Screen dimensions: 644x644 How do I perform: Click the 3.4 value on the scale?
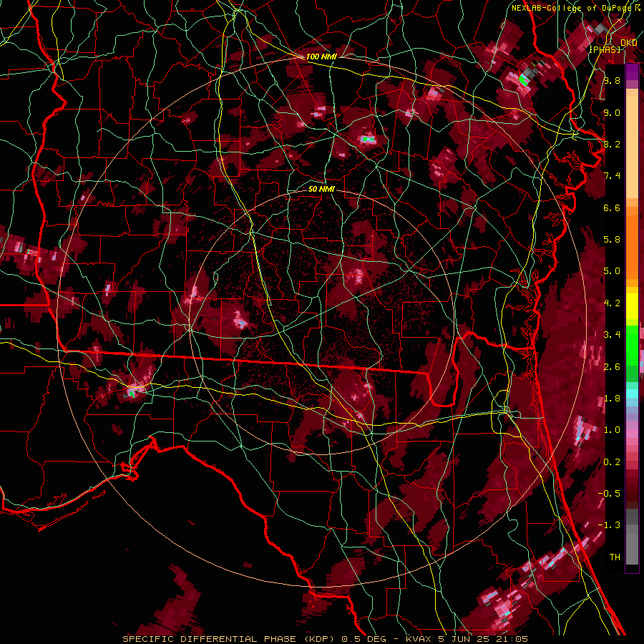(612, 335)
